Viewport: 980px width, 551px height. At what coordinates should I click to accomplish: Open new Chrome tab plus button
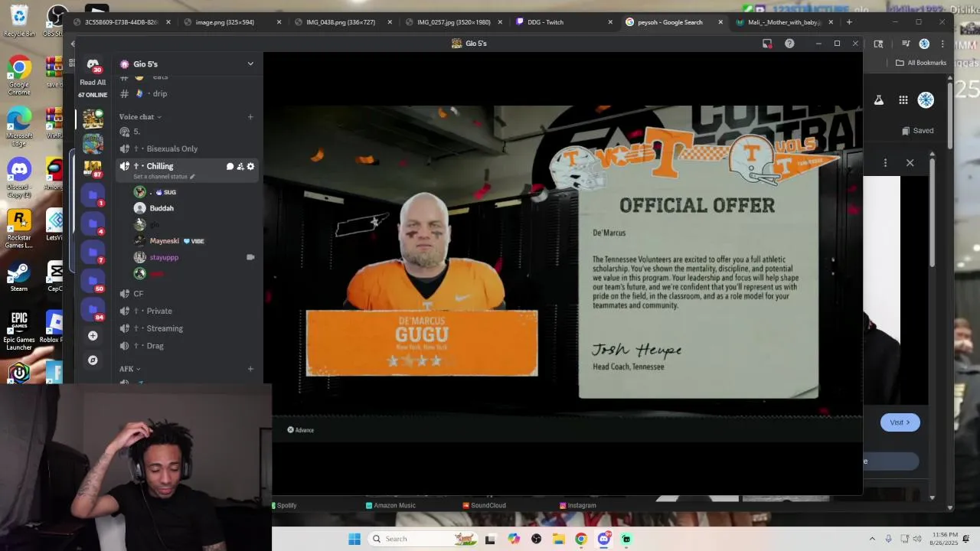(x=849, y=22)
